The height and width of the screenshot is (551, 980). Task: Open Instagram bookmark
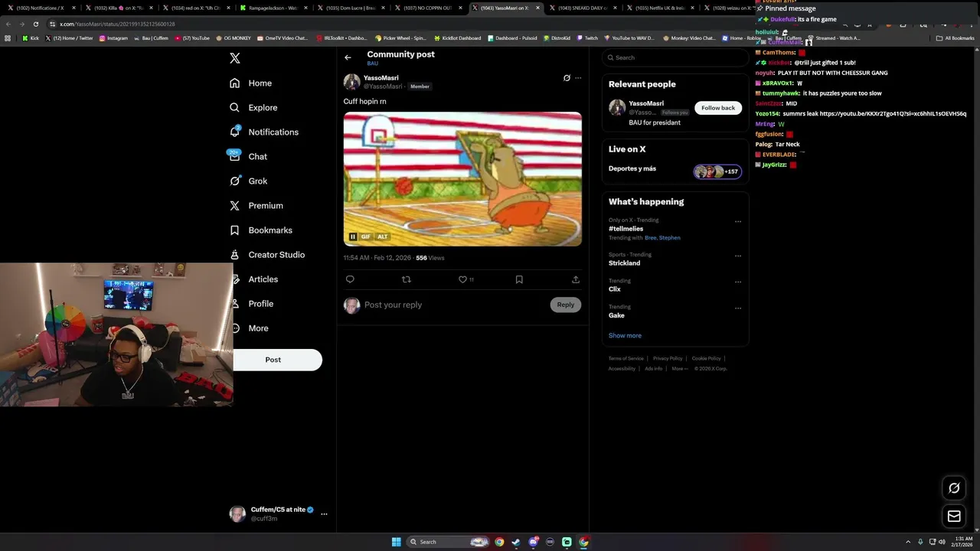(113, 37)
